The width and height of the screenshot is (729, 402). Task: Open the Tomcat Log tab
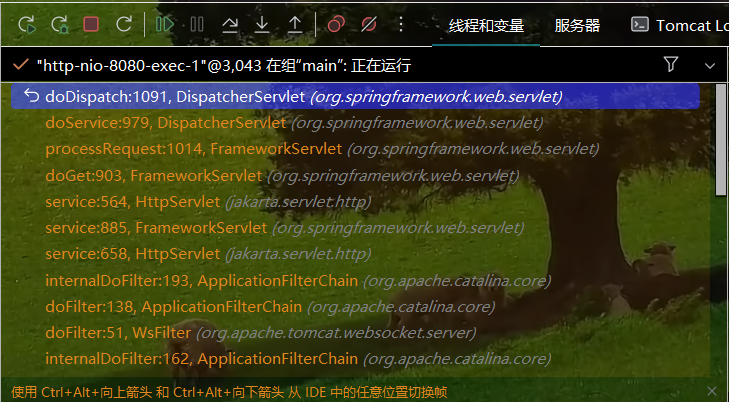(x=680, y=26)
